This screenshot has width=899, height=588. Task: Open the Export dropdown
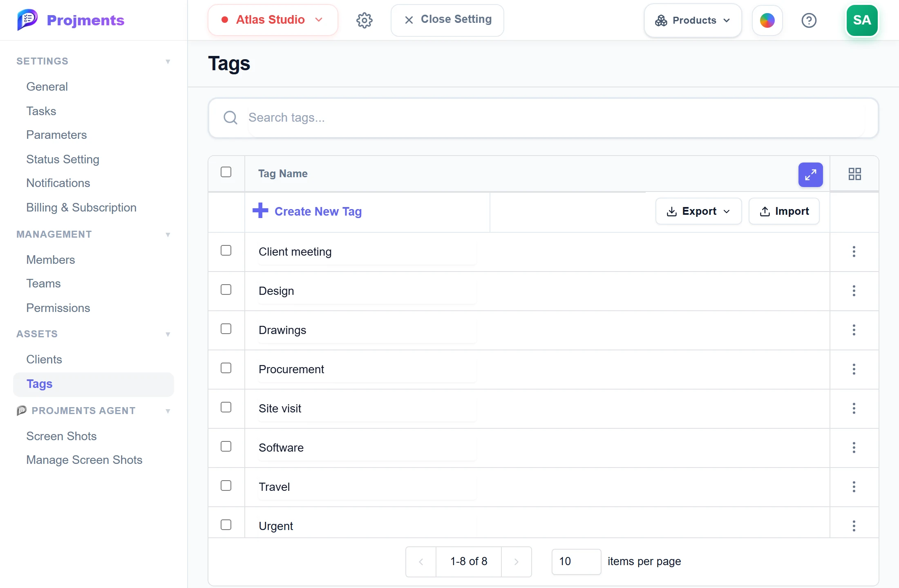coord(698,211)
